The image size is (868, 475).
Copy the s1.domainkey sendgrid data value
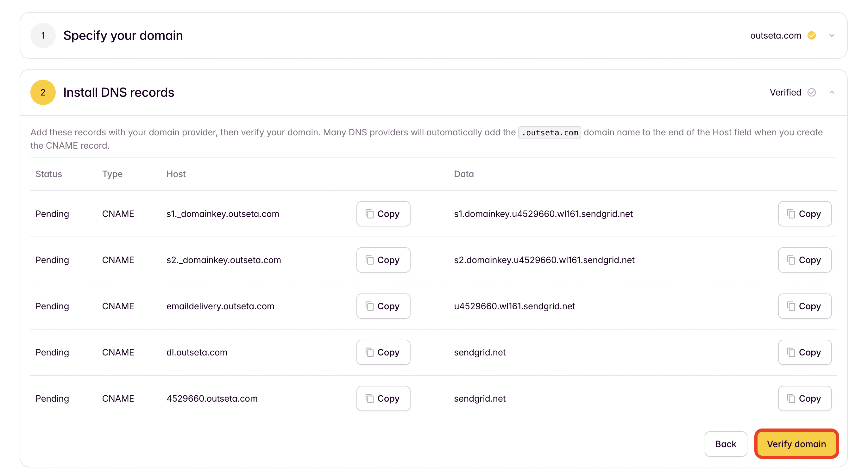[x=804, y=214]
